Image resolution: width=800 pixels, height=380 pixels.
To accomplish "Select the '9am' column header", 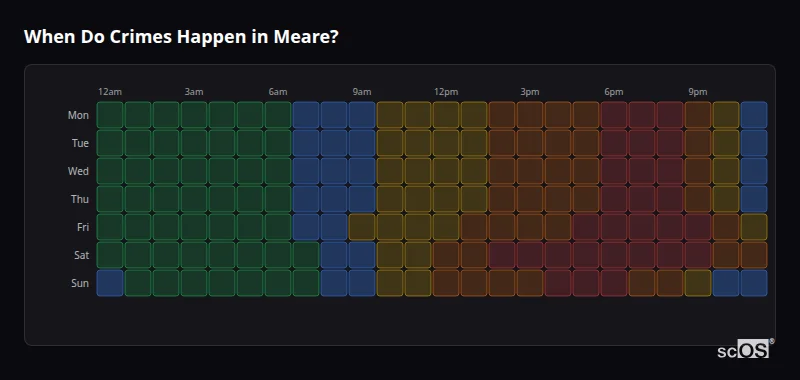I will (362, 92).
